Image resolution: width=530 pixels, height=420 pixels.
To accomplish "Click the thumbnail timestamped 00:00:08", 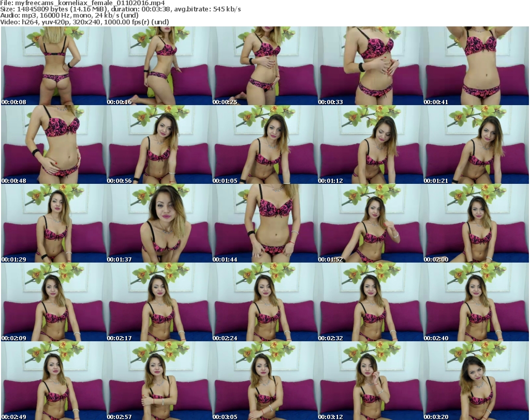I will tap(54, 66).
